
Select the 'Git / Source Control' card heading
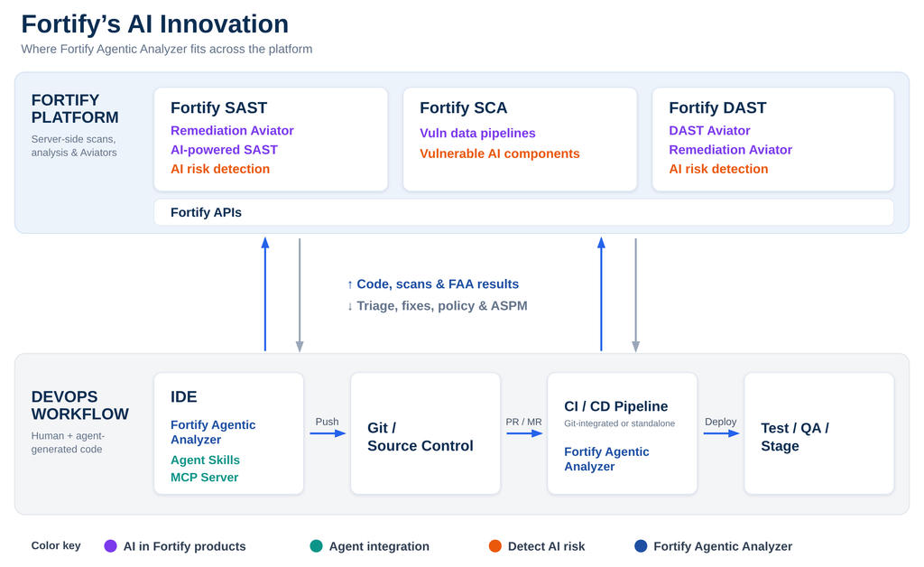(420, 437)
